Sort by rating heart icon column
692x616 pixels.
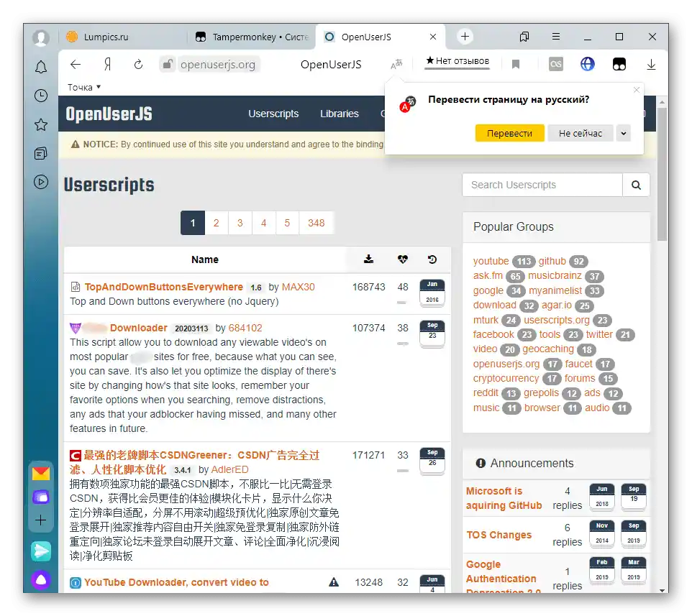[x=402, y=259]
